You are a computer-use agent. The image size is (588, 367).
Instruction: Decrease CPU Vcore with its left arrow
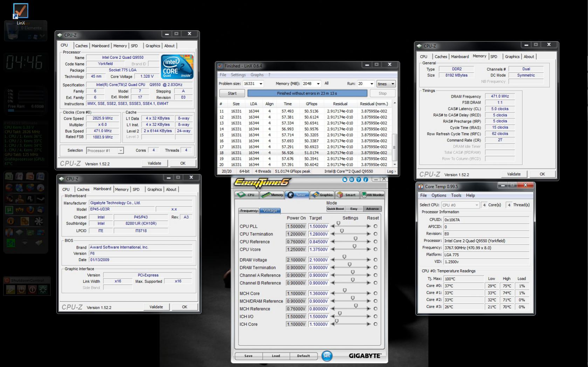tap(333, 249)
